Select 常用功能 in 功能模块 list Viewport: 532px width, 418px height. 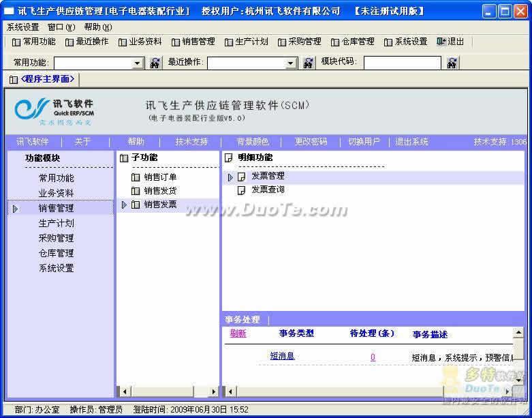click(x=57, y=178)
